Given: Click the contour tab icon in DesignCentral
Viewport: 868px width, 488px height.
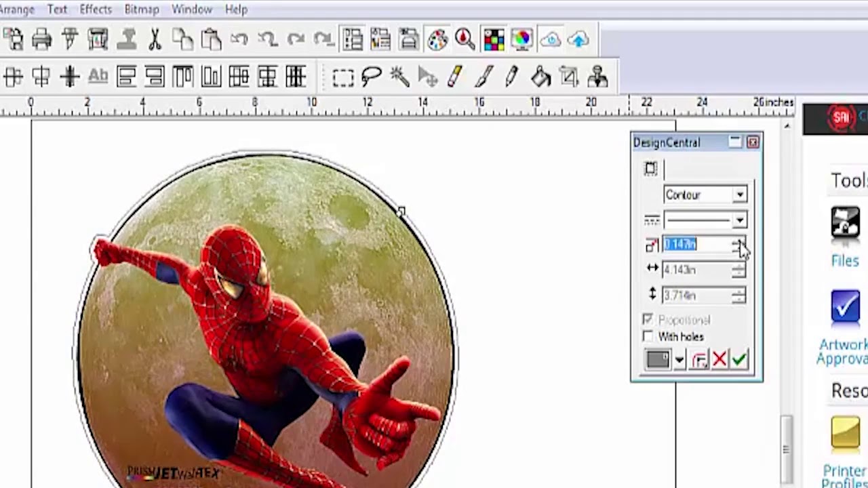Looking at the screenshot, I should coord(651,169).
